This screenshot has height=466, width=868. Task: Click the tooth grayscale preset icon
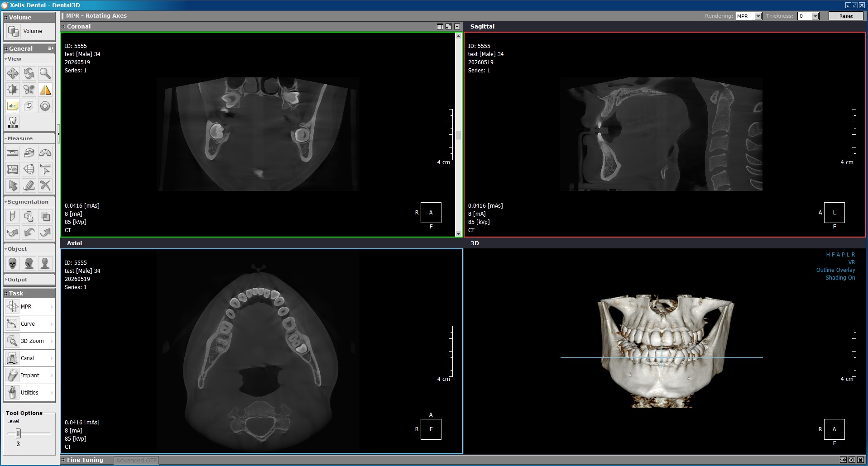(x=13, y=122)
